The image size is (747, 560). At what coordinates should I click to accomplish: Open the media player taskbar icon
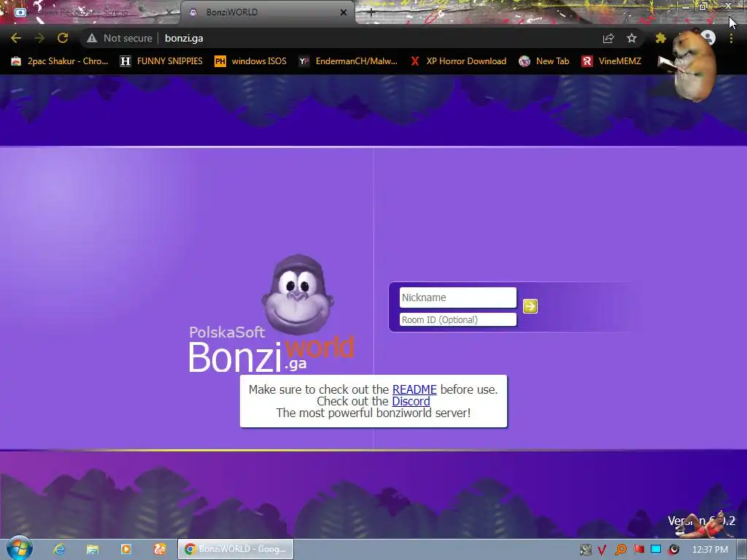125,549
